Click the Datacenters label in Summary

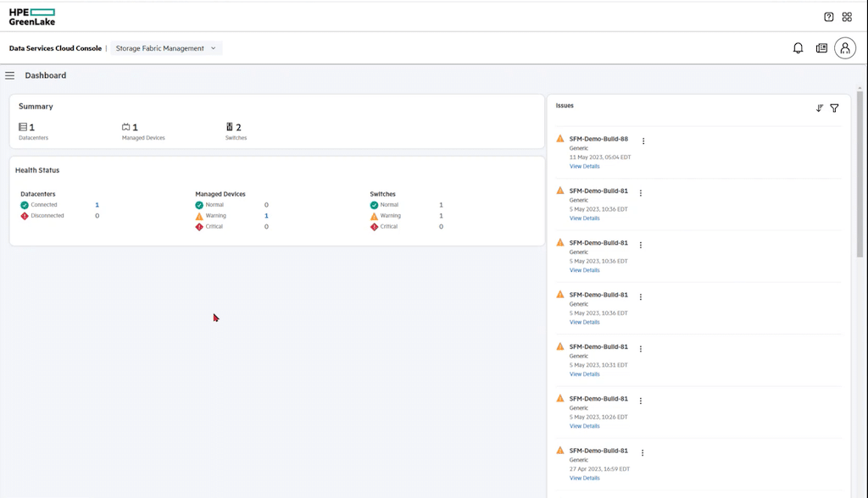33,138
